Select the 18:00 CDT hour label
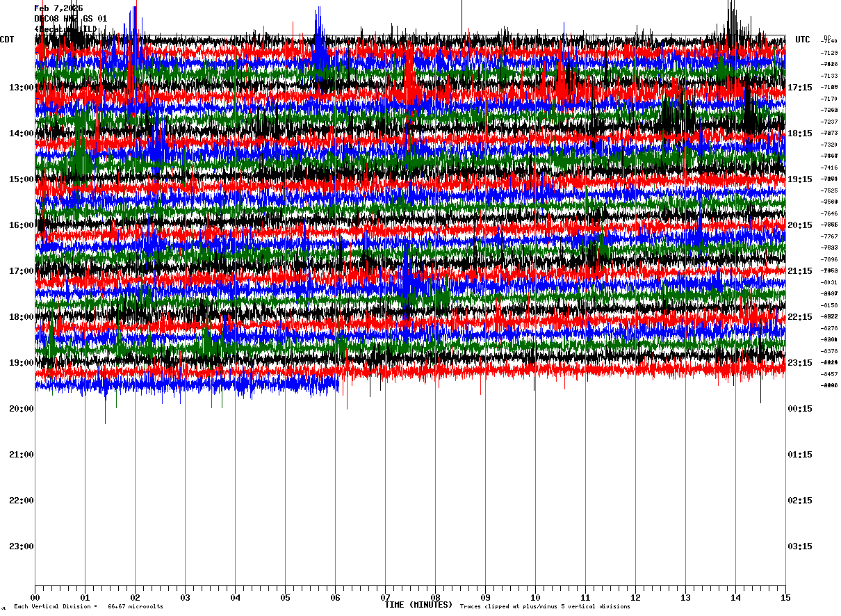 pyautogui.click(x=22, y=317)
